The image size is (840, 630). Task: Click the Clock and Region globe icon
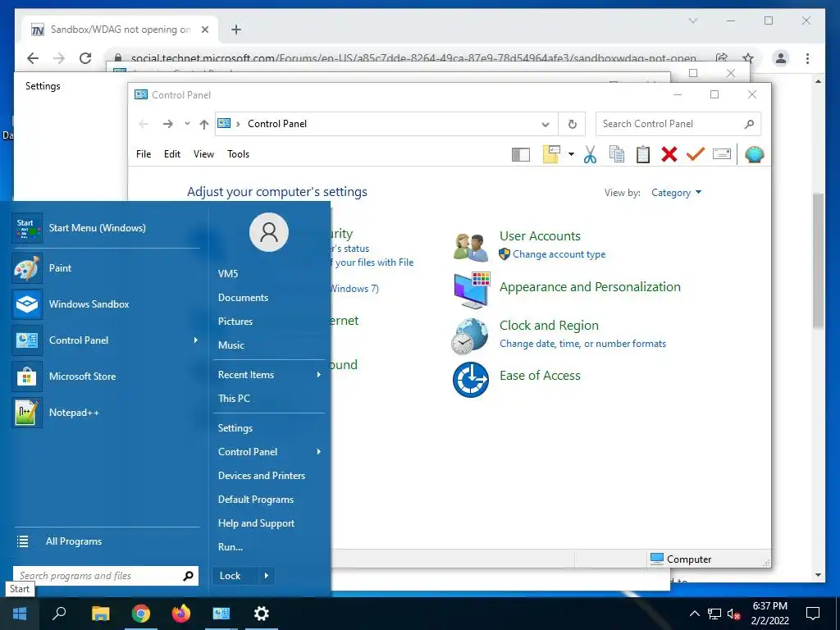(x=470, y=336)
